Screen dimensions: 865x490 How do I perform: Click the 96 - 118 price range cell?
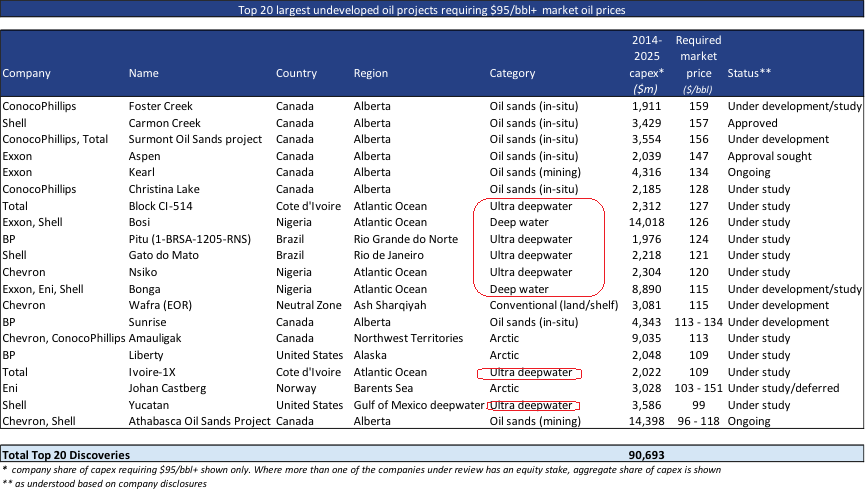(698, 421)
